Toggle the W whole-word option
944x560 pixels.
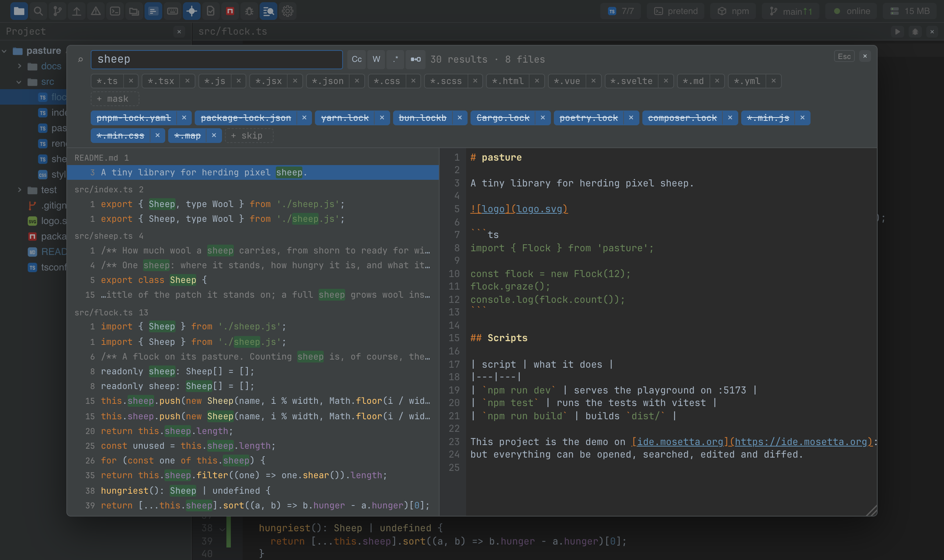coord(376,59)
